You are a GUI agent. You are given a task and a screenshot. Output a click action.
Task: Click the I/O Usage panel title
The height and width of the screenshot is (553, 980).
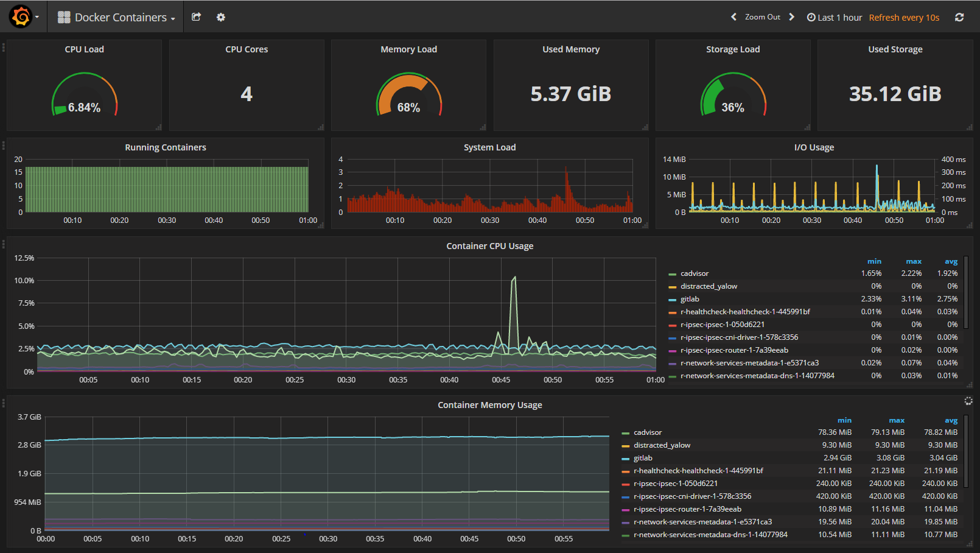point(814,147)
